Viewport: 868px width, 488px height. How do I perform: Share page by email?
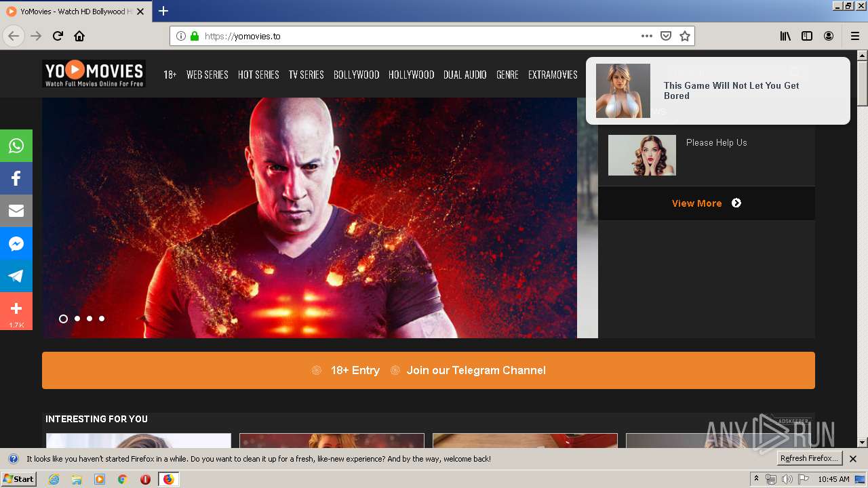click(16, 211)
